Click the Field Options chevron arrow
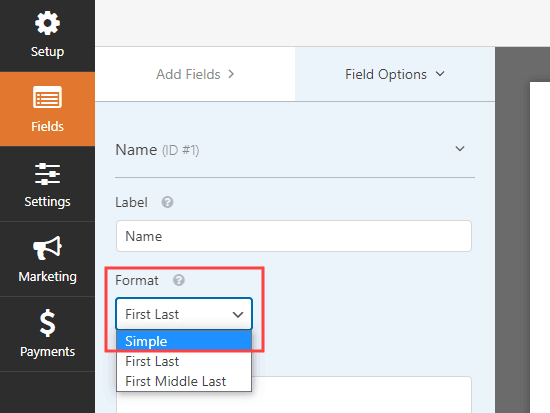The image size is (550, 413). coord(440,74)
